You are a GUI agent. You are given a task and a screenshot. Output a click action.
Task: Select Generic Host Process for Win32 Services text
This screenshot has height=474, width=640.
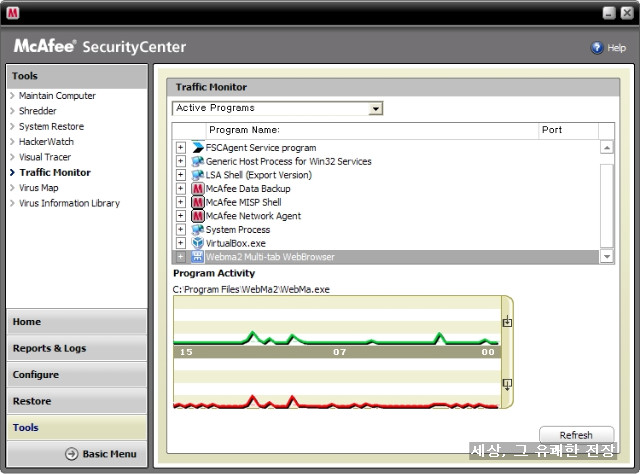289,161
